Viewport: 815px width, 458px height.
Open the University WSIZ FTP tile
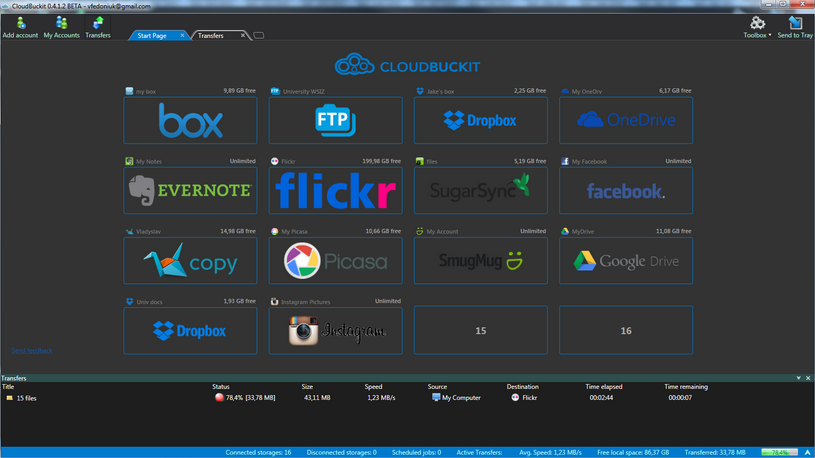coord(335,120)
